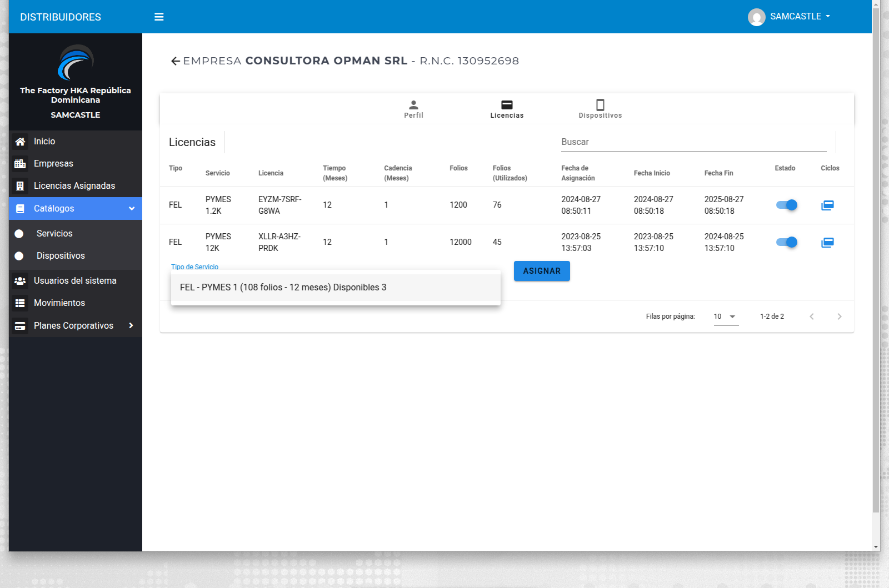Open the Empresas menu item
The width and height of the screenshot is (889, 588).
pyautogui.click(x=76, y=164)
